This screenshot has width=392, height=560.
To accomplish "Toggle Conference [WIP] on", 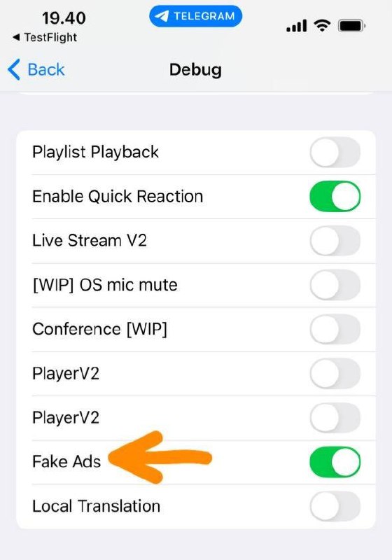I will [x=335, y=329].
